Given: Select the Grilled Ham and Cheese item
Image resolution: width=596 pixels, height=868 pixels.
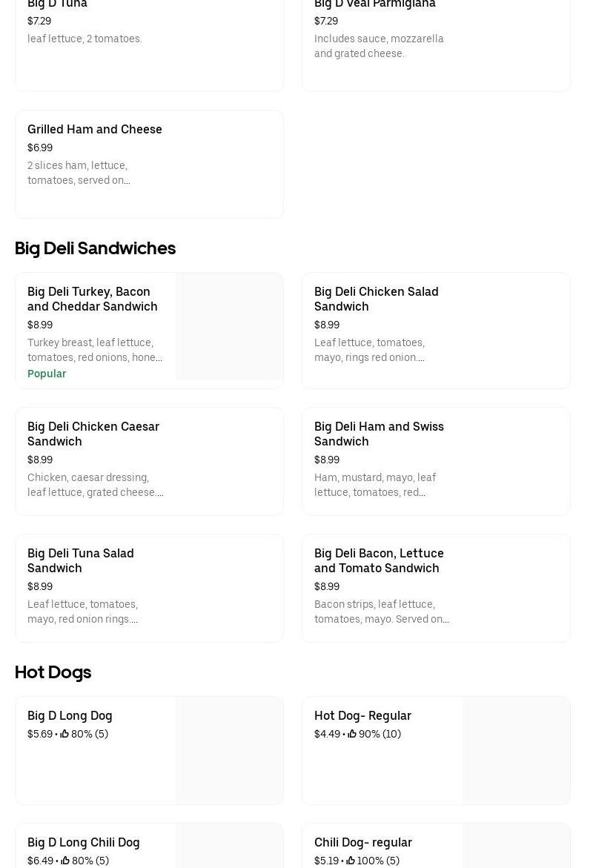Looking at the screenshot, I should (95, 129).
